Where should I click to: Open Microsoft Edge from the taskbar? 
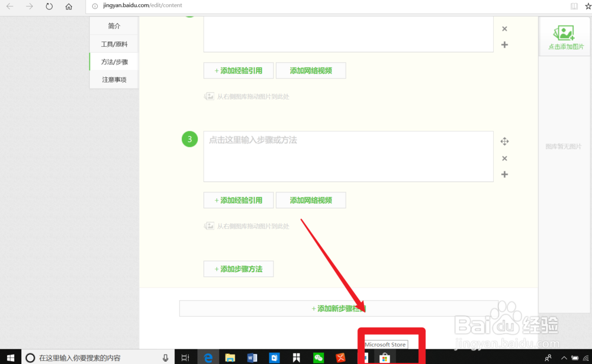pyautogui.click(x=208, y=357)
